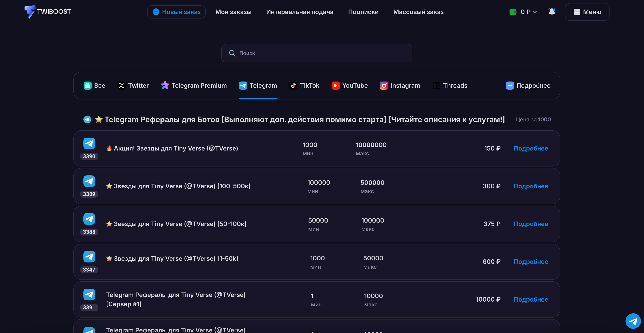Click service title Звезды для Tiny Verse [100-500к]
644x333 pixels.
coord(178,186)
